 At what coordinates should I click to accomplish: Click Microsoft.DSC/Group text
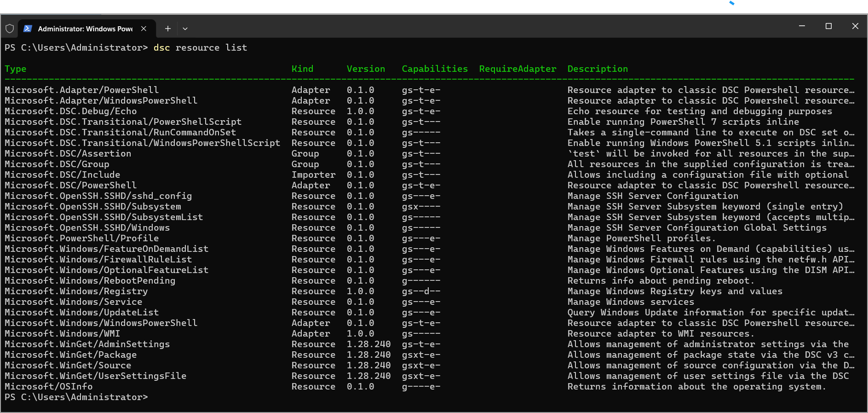pyautogui.click(x=57, y=164)
